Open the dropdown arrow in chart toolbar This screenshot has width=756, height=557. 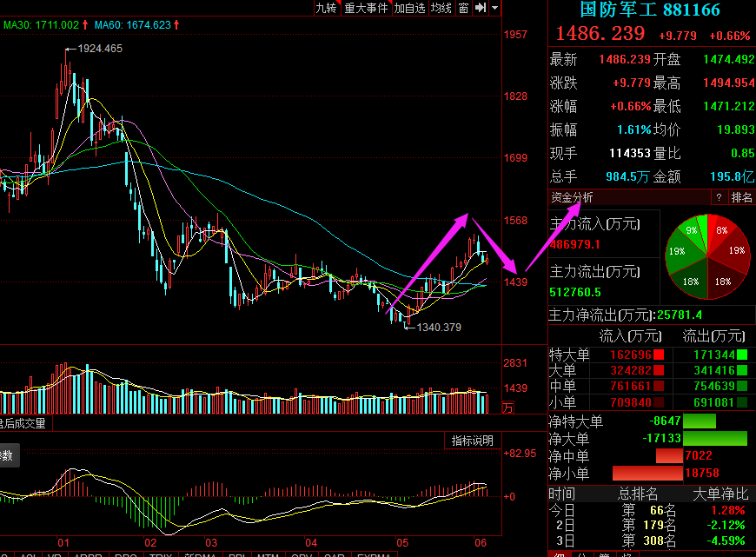494,8
